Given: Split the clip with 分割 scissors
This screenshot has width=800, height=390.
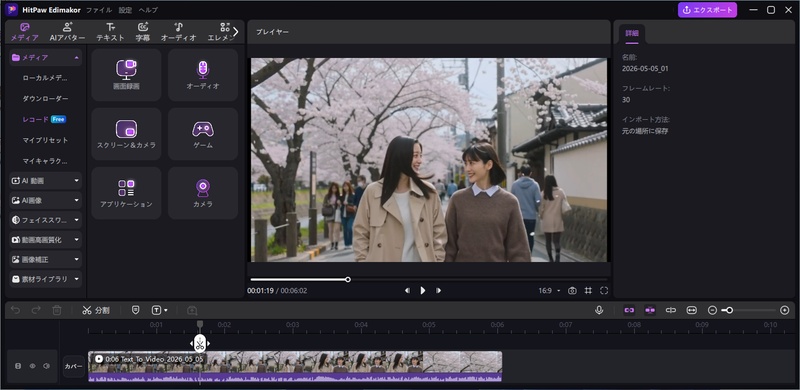Looking at the screenshot, I should point(96,310).
